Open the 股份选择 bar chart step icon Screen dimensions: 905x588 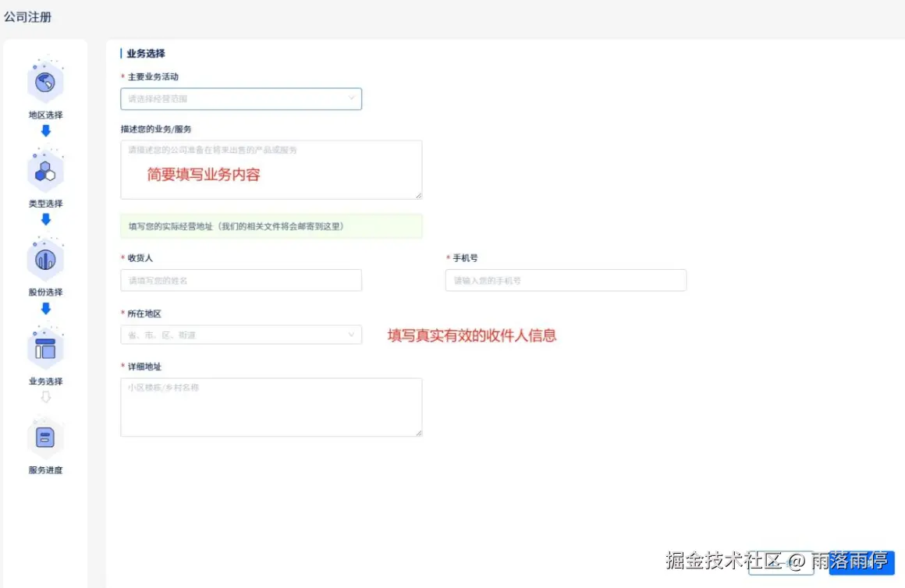pos(45,260)
